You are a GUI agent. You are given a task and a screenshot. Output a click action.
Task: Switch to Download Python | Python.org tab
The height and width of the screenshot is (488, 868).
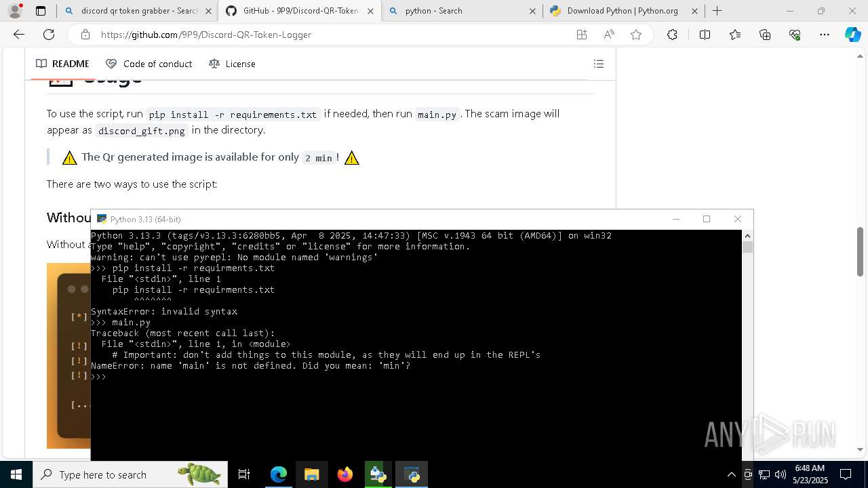tap(623, 11)
